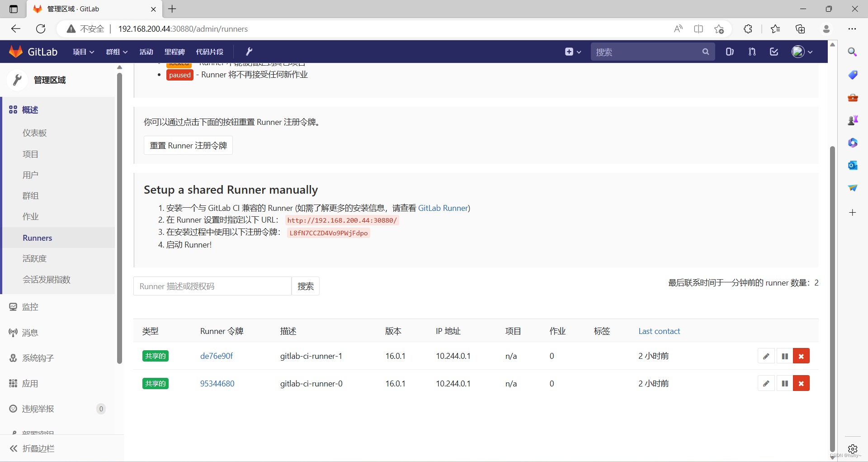Open 群组 in the admin sidebar

(x=30, y=196)
